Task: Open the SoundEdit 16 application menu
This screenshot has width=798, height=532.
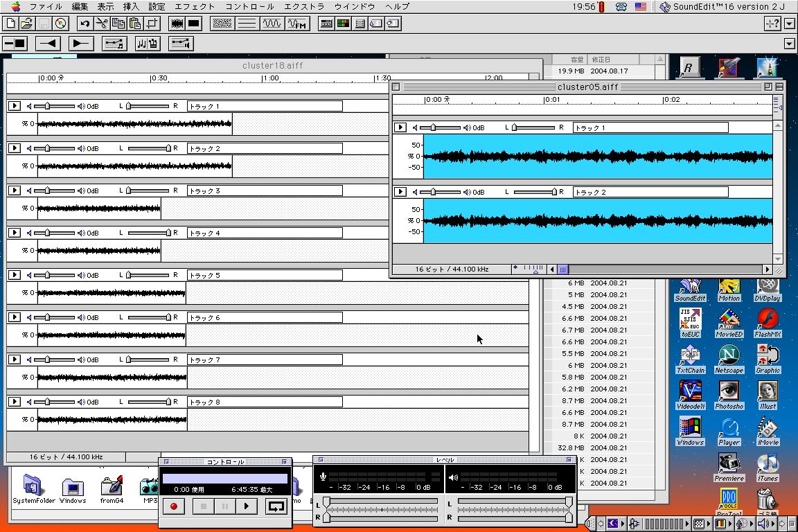Action: [x=722, y=7]
